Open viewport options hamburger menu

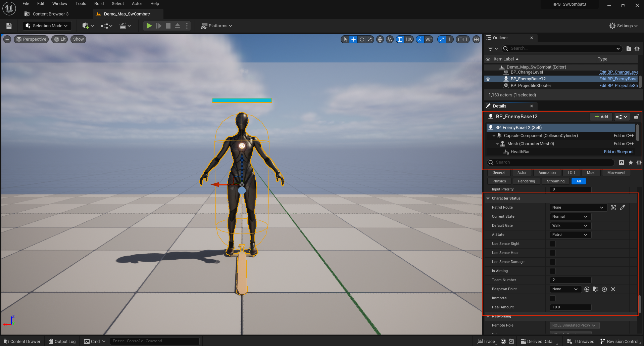coord(7,39)
